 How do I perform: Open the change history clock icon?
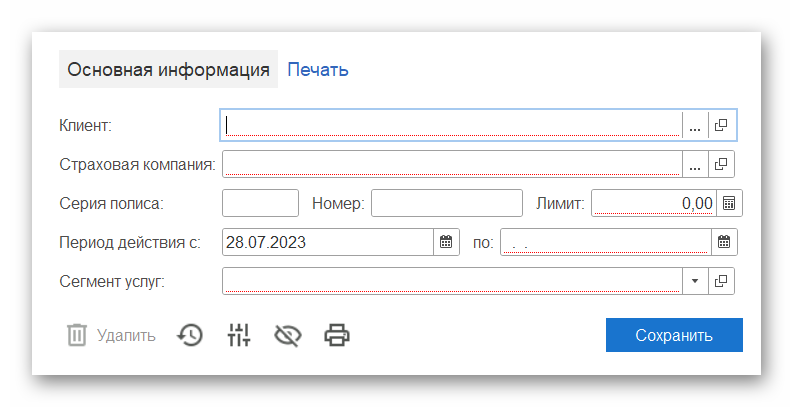point(190,335)
